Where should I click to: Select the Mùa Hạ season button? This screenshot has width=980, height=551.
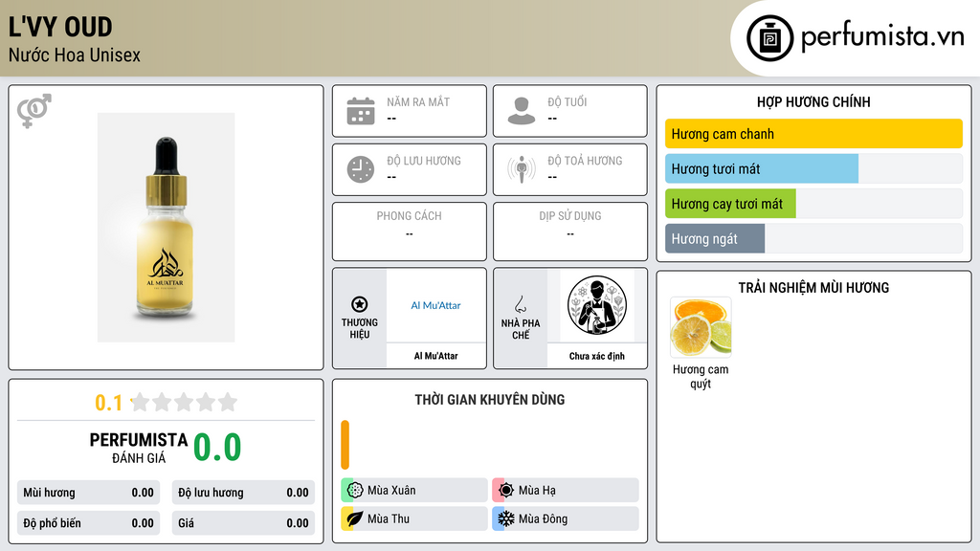click(566, 490)
